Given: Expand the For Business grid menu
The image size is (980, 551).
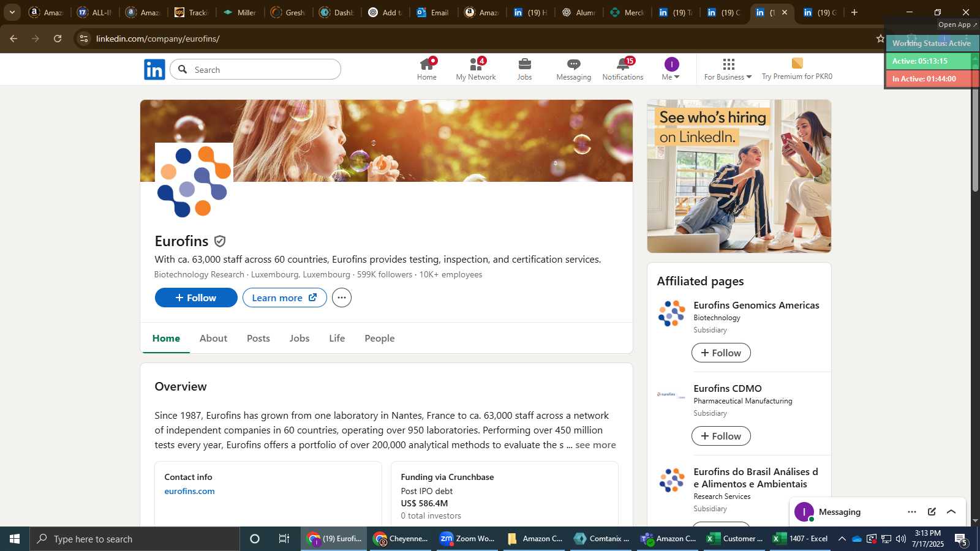Looking at the screenshot, I should tap(728, 69).
